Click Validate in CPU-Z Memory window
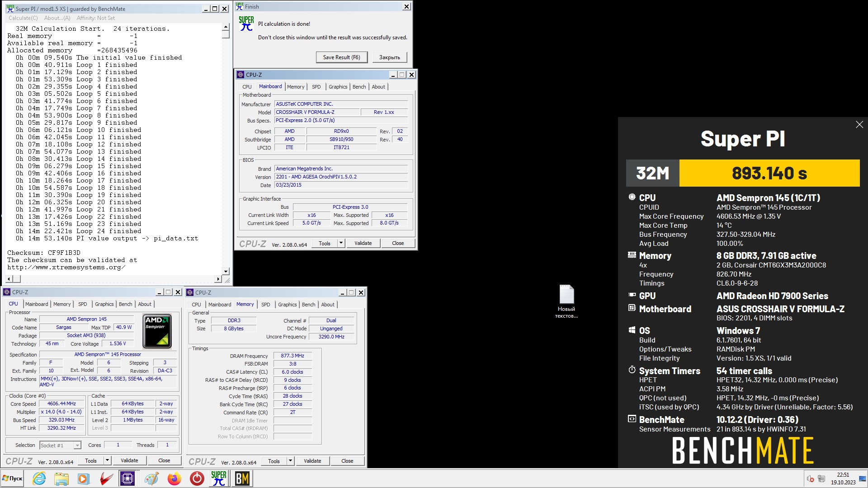This screenshot has width=868, height=488. 312,461
